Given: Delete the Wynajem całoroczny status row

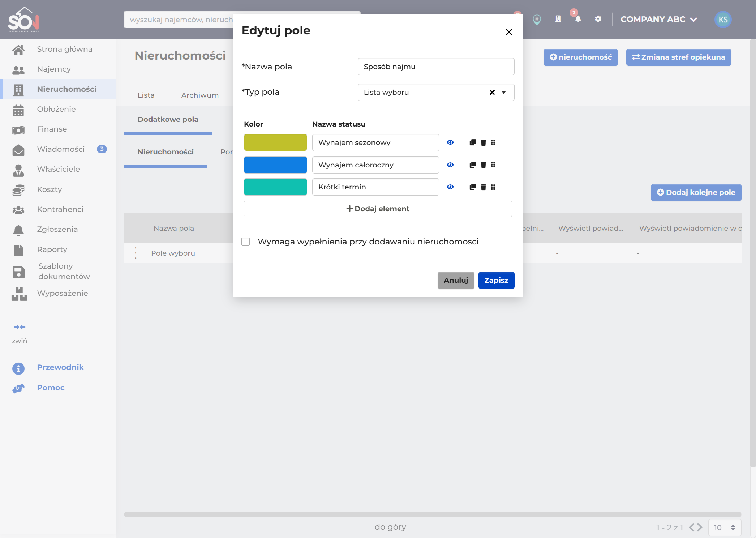Looking at the screenshot, I should click(483, 165).
